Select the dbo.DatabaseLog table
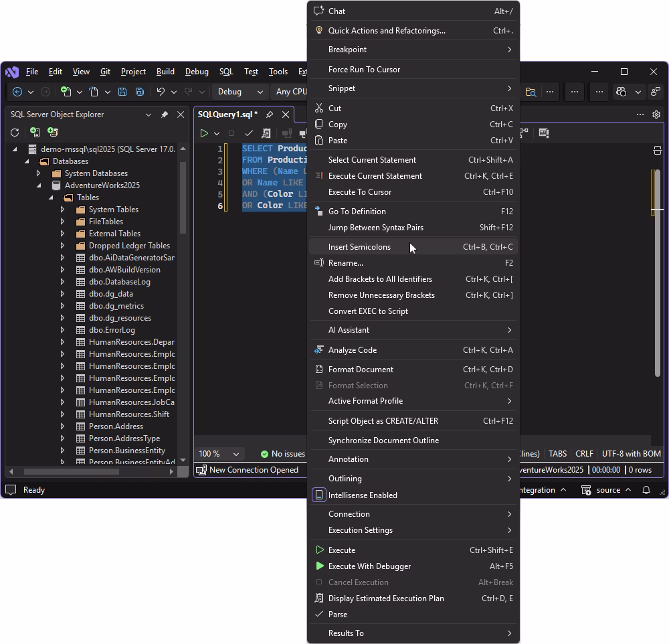 point(120,282)
